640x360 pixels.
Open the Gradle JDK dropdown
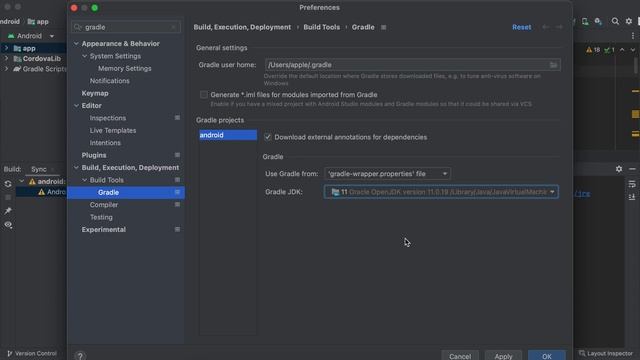point(441,192)
